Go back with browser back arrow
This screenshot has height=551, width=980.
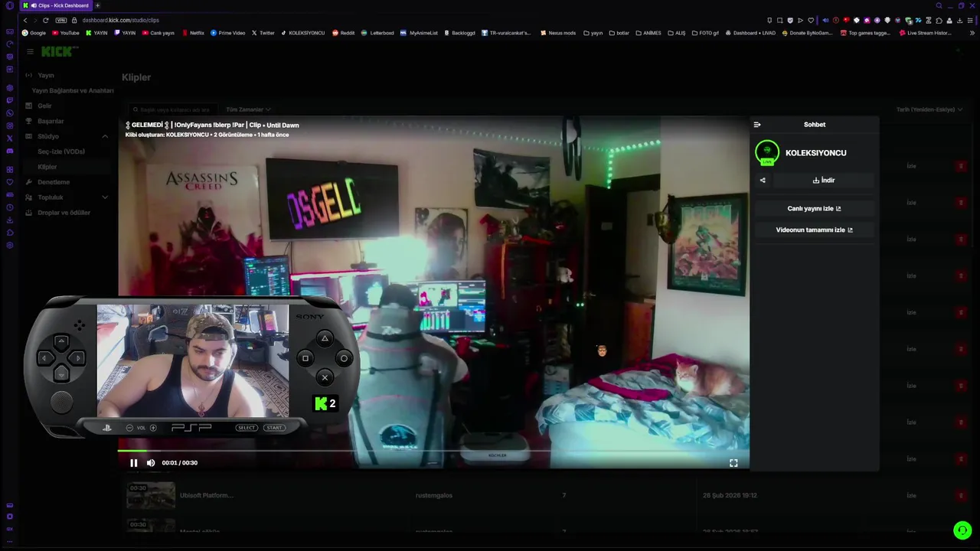point(25,20)
